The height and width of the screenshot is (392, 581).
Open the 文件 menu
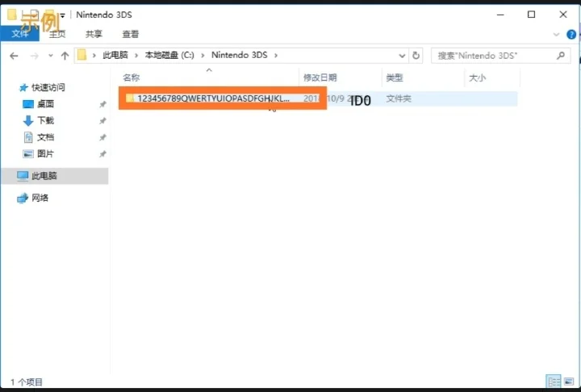pos(19,34)
